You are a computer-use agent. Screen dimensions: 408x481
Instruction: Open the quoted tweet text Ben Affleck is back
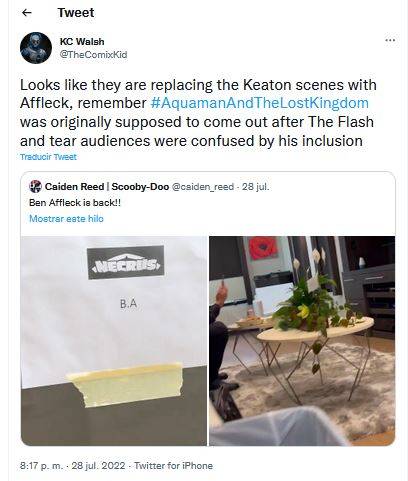tap(75, 203)
